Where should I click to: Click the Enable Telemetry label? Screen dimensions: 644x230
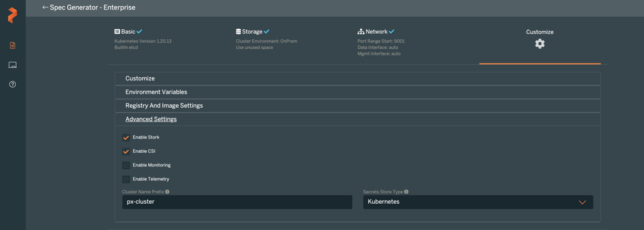(151, 180)
